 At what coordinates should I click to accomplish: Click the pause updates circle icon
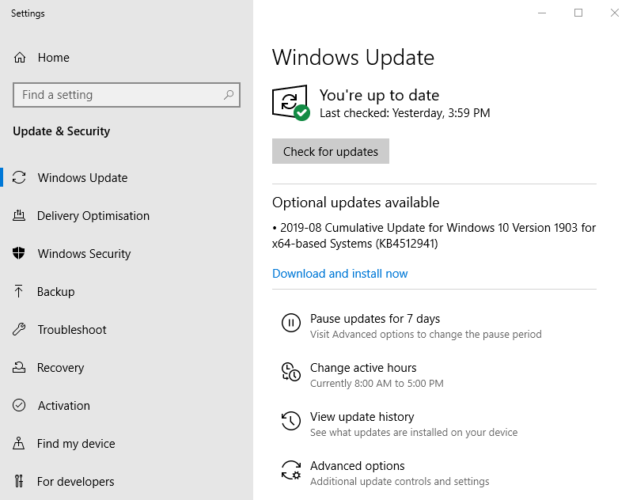click(x=291, y=323)
